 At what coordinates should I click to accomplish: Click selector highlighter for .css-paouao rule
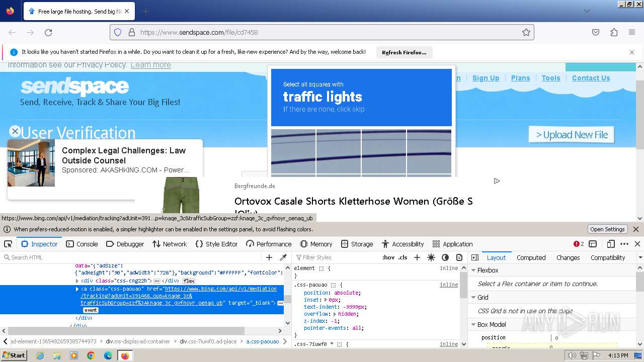[x=333, y=285]
